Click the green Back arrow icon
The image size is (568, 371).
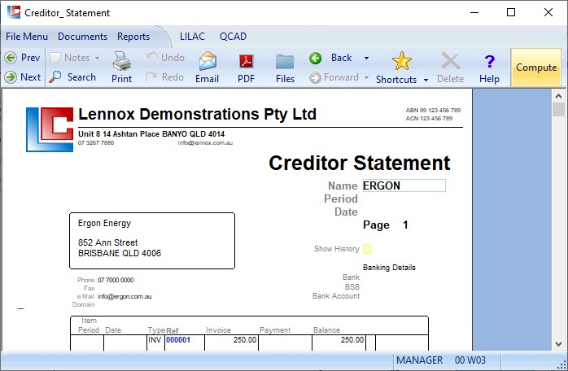tap(316, 58)
